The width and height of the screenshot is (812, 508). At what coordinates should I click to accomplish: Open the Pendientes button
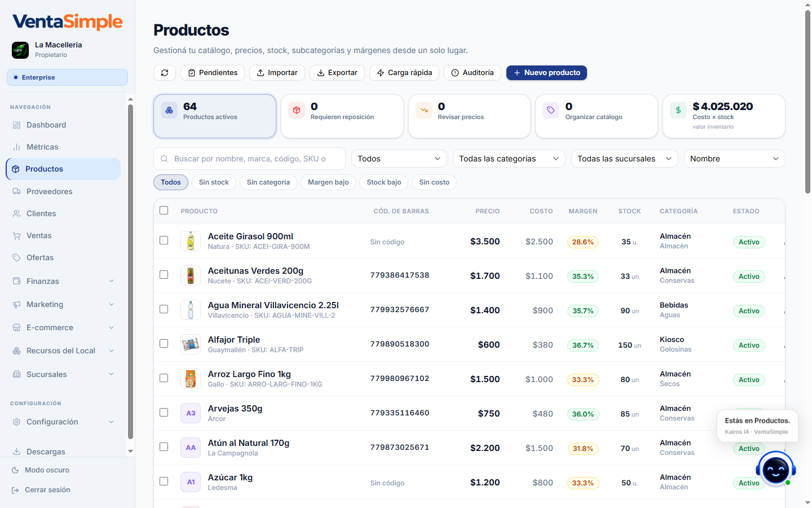tap(213, 73)
